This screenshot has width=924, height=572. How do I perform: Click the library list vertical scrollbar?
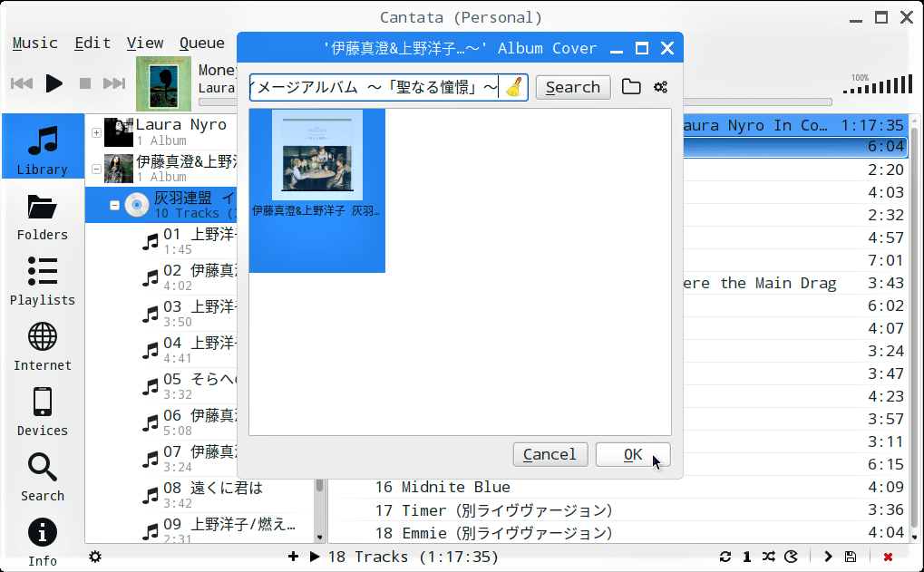click(319, 485)
